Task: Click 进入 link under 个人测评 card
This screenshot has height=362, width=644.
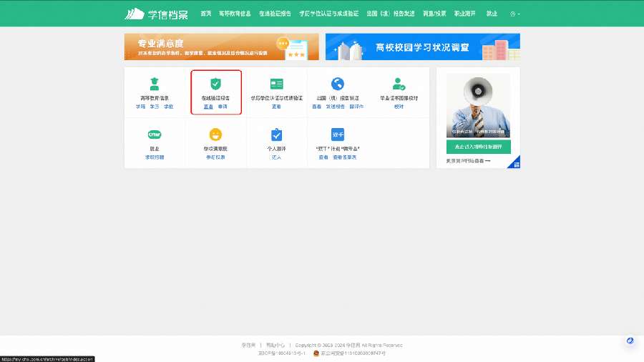Action: (x=276, y=157)
